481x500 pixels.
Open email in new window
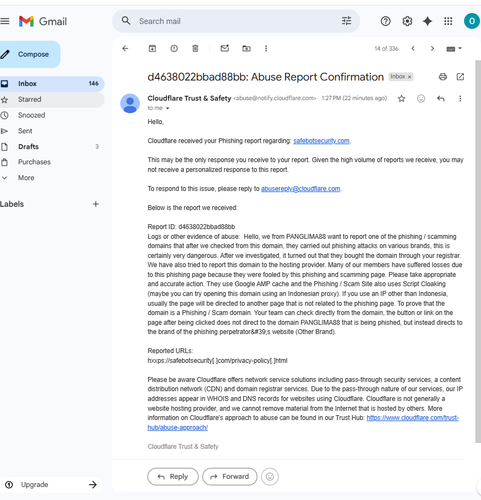click(460, 77)
